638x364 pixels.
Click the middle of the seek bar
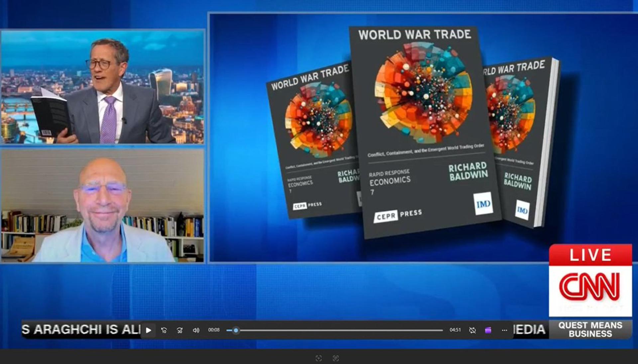click(335, 330)
